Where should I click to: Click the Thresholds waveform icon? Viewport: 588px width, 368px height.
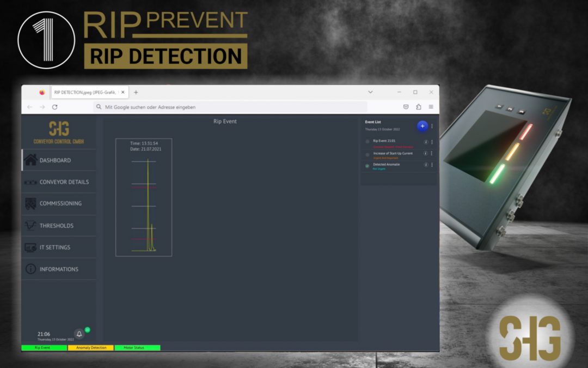pyautogui.click(x=30, y=225)
